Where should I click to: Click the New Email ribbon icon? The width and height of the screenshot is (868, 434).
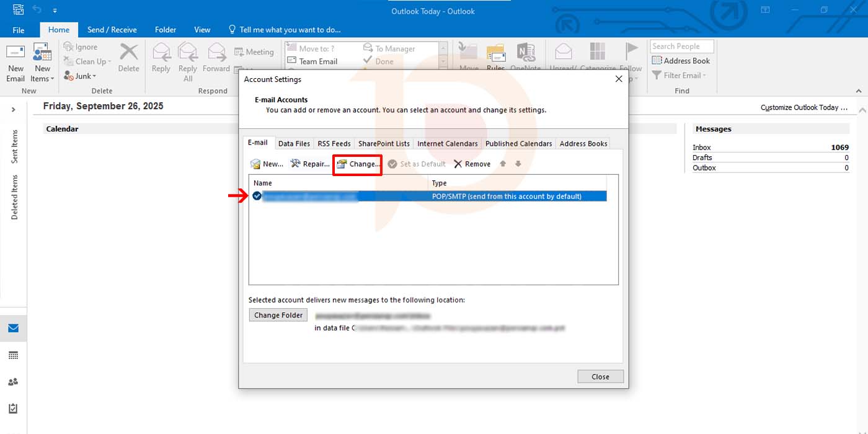(x=15, y=63)
